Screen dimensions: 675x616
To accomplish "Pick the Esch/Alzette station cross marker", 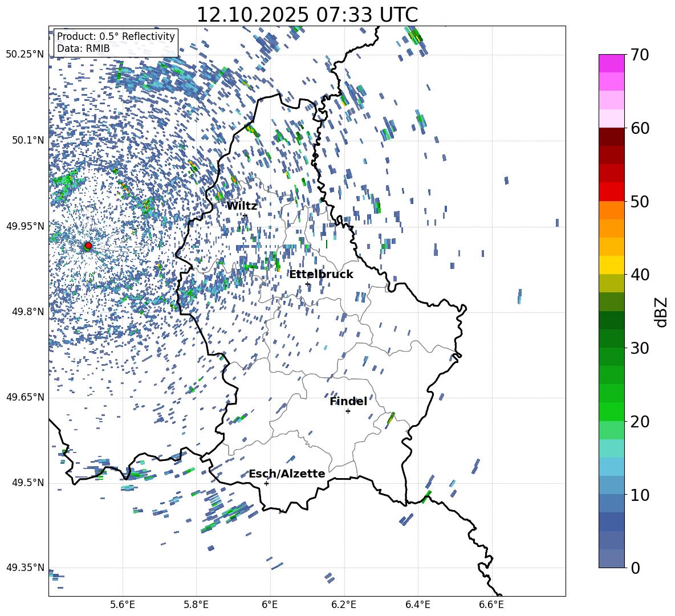I will 266,483.
